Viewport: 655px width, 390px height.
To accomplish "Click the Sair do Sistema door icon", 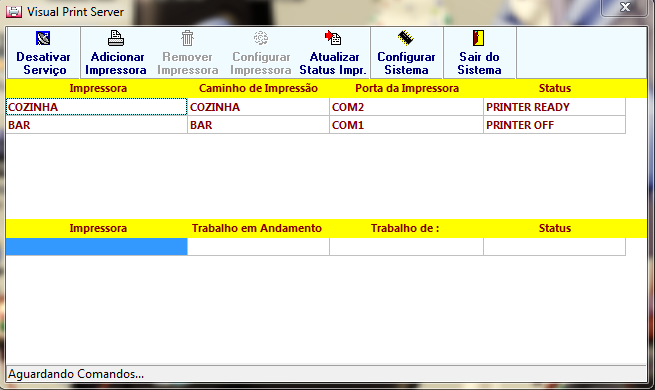I will pyautogui.click(x=478, y=38).
